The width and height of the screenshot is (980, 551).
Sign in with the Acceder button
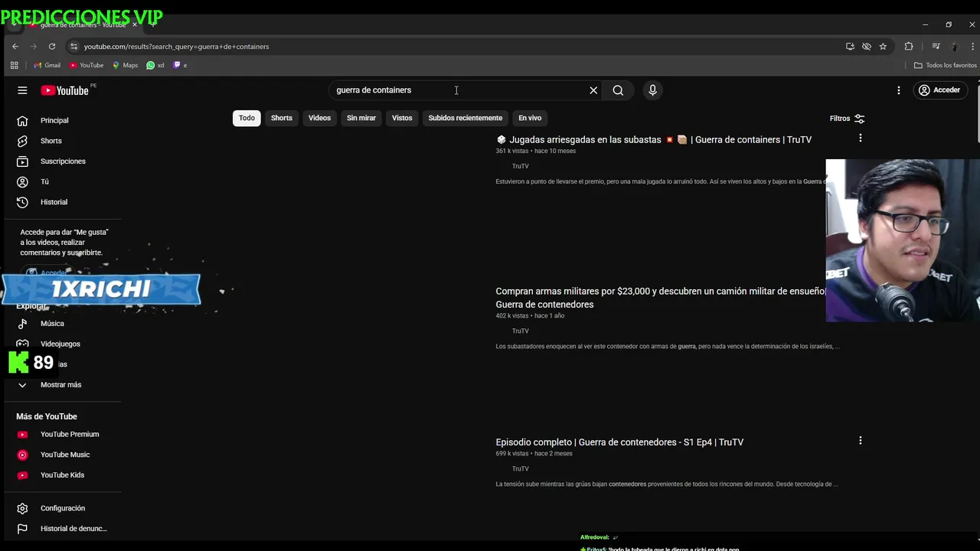pos(939,90)
